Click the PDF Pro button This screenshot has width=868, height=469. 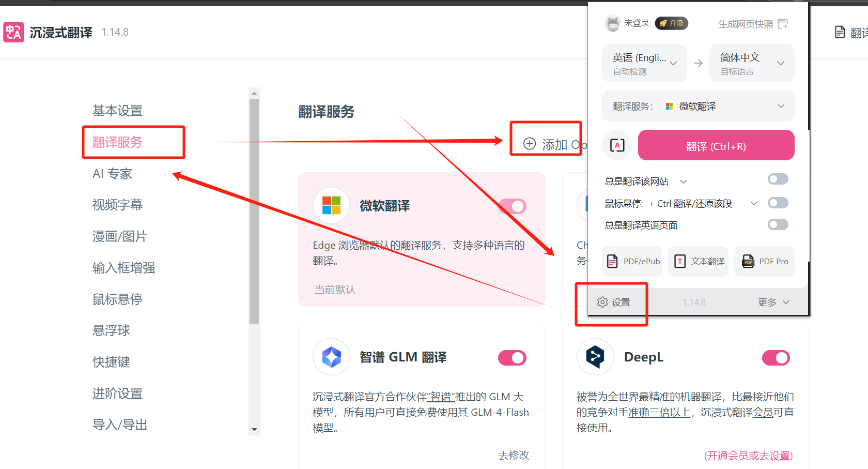[764, 261]
